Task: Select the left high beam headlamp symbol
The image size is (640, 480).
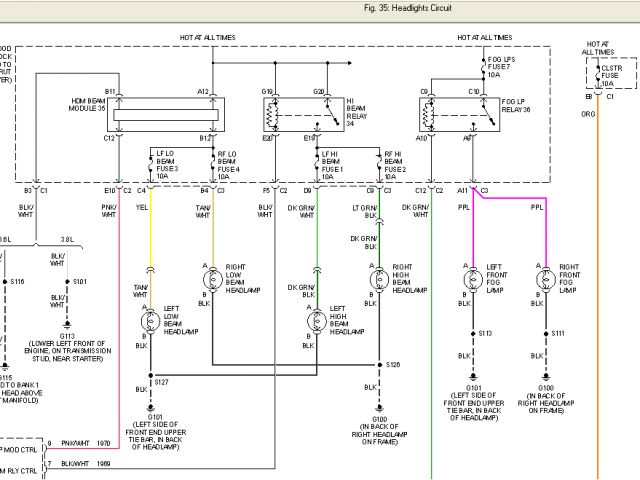Action: click(318, 321)
